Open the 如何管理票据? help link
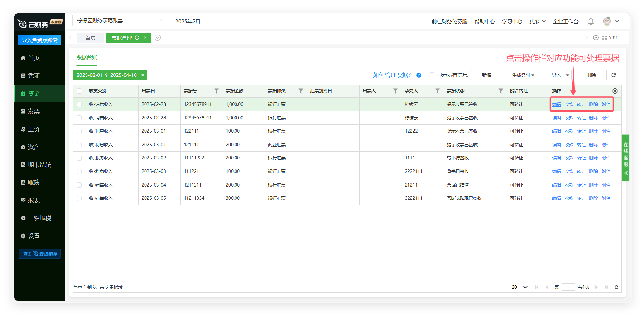 coord(392,75)
